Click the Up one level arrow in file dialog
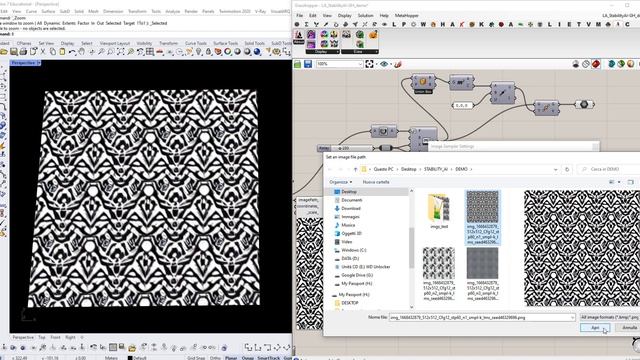This screenshot has height=360, width=640. click(356, 169)
